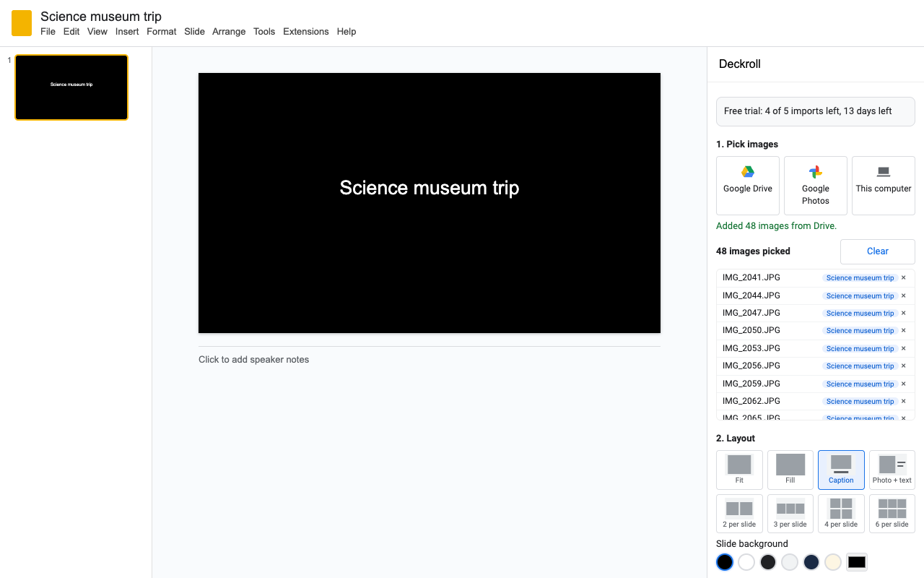Open the custom background color picker
This screenshot has height=578, width=924.
point(857,562)
